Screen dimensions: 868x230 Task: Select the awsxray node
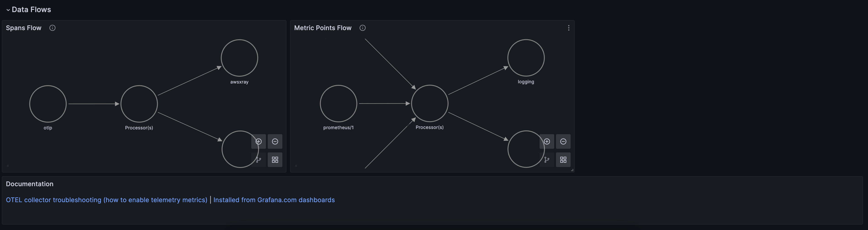click(x=239, y=58)
